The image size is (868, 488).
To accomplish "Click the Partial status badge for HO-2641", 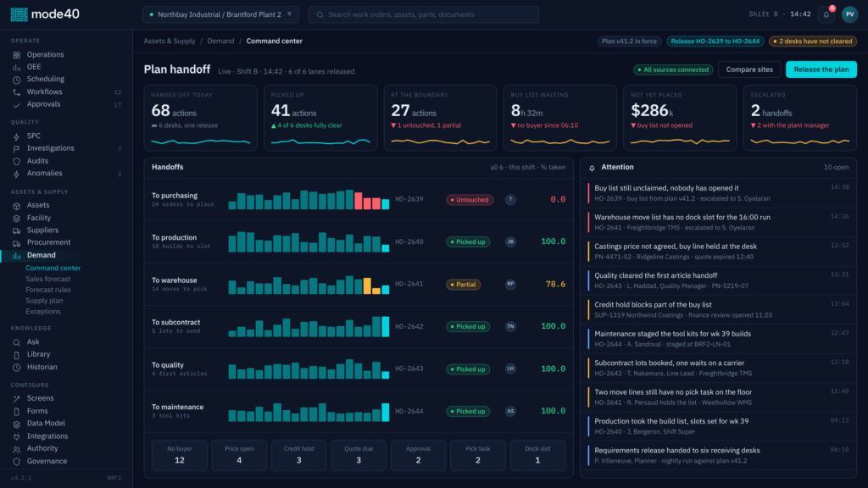I will click(464, 285).
